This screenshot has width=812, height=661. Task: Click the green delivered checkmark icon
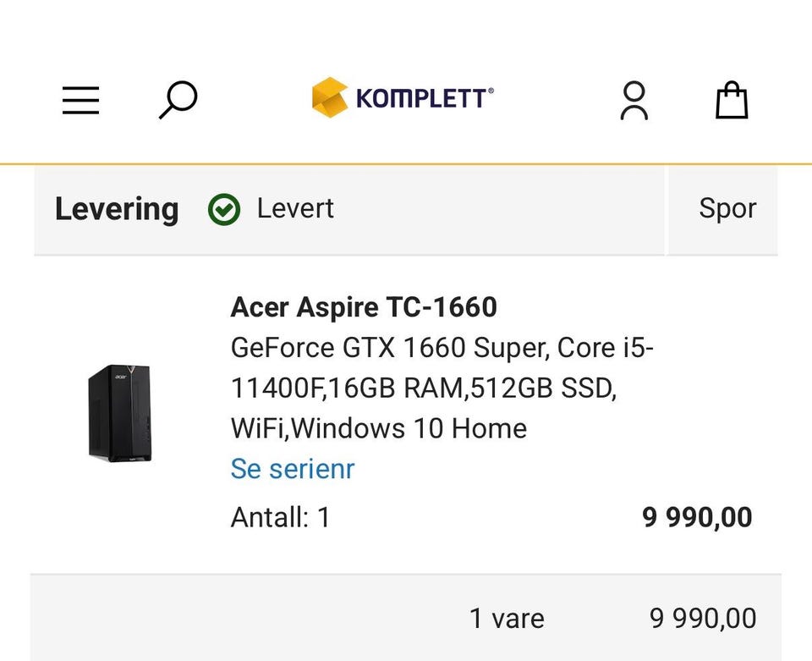pyautogui.click(x=224, y=209)
